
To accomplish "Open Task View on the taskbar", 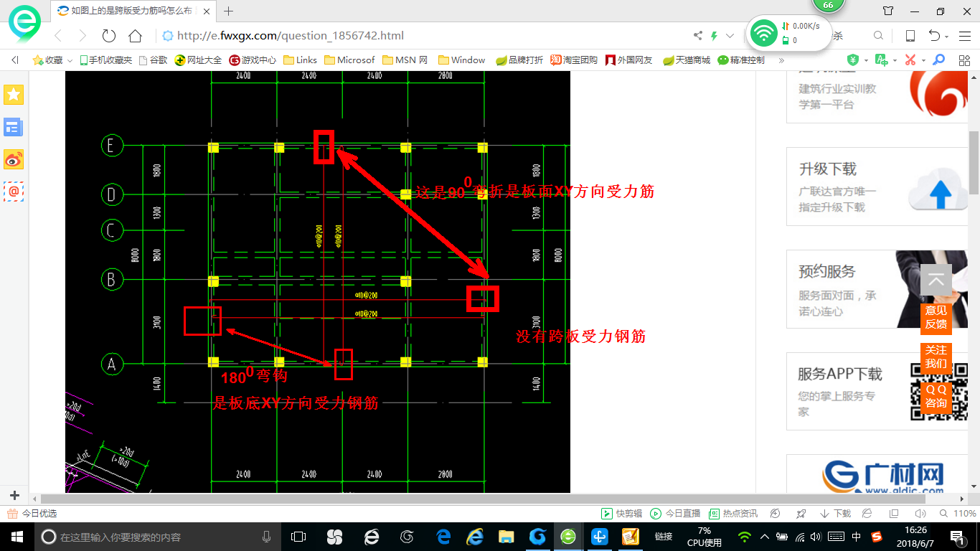I will click(x=298, y=537).
